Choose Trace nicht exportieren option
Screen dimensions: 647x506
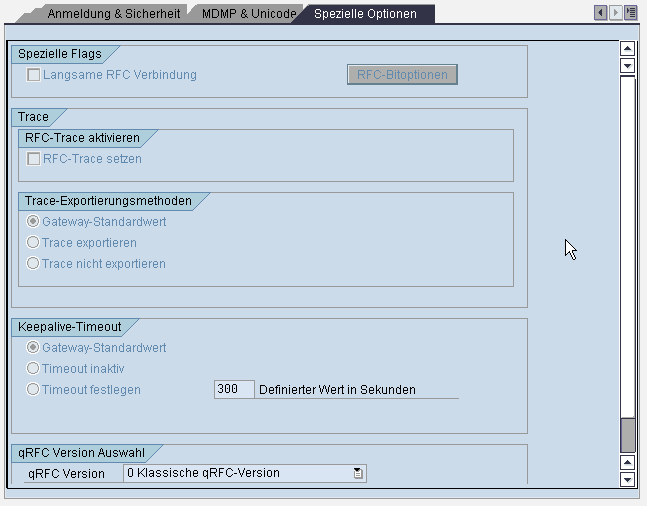point(34,264)
